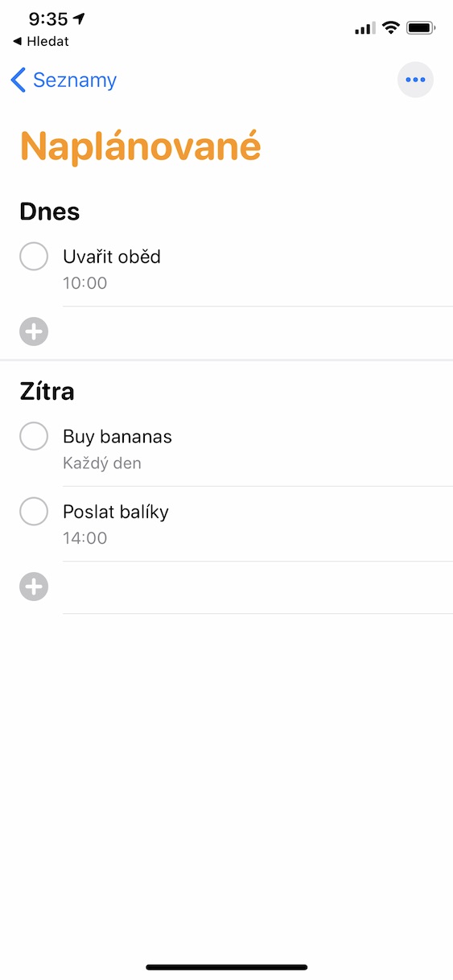Screen dimensions: 453x980
Task: Tap the back chevron beside Seznamy
Action: coord(18,80)
